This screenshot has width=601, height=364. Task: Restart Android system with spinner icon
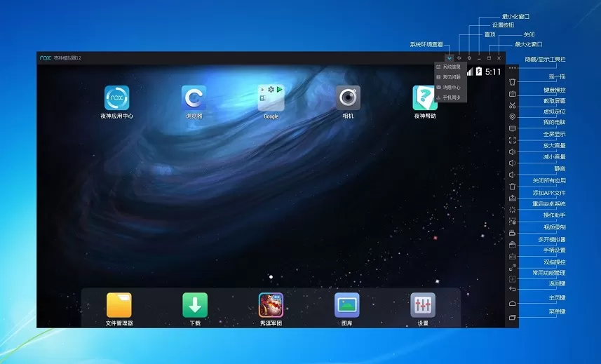(x=513, y=210)
